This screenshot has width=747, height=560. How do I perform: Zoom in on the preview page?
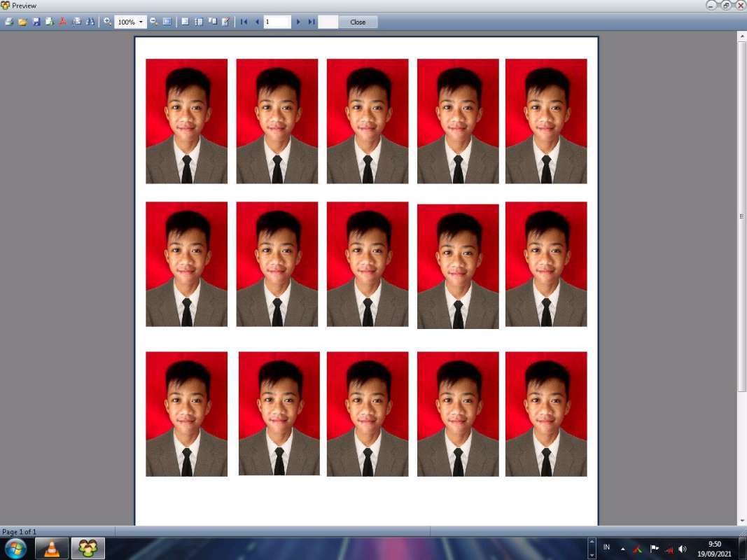[x=108, y=22]
